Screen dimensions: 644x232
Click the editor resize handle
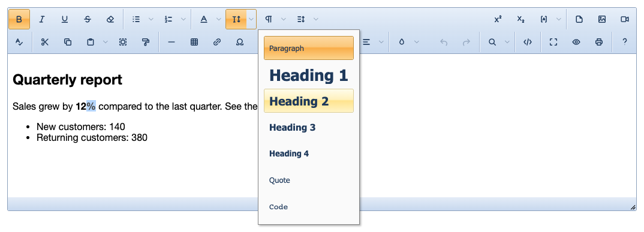pyautogui.click(x=633, y=207)
